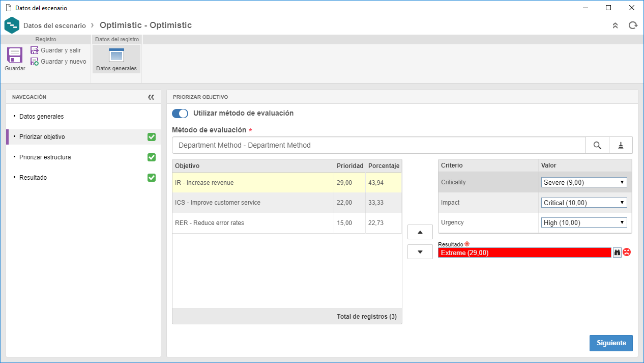Click the Datos del escenario breadcrumb

point(54,25)
